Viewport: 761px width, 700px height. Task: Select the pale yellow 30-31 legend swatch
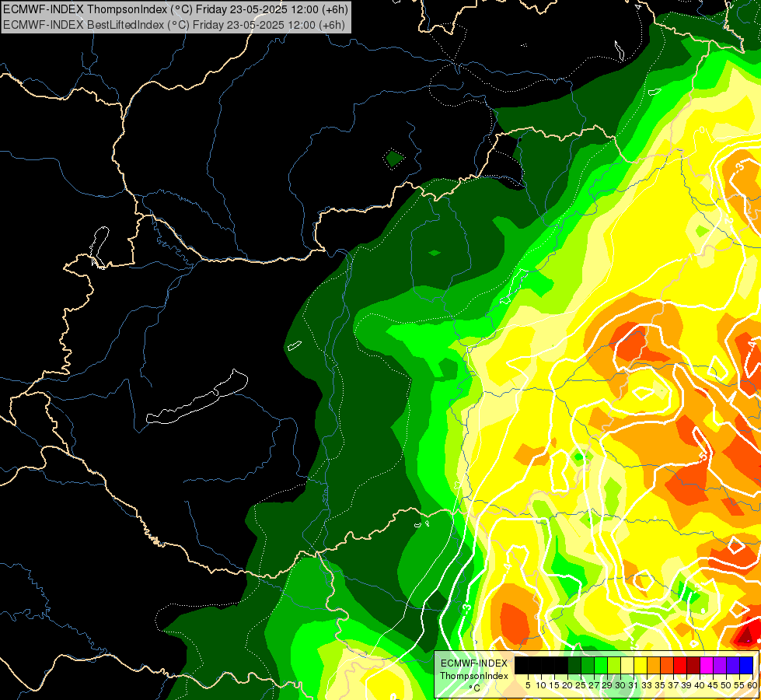(x=627, y=666)
